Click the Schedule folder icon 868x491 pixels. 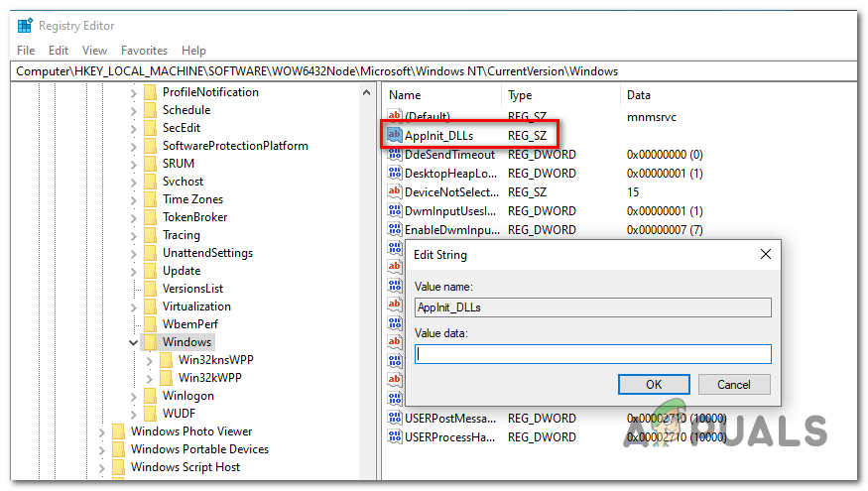point(150,110)
